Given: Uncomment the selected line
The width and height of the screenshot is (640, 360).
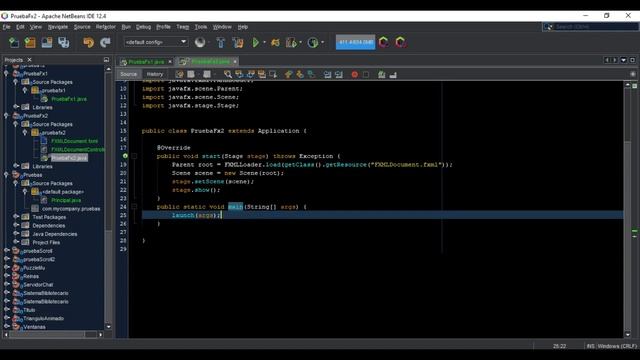Looking at the screenshot, I should [x=393, y=74].
